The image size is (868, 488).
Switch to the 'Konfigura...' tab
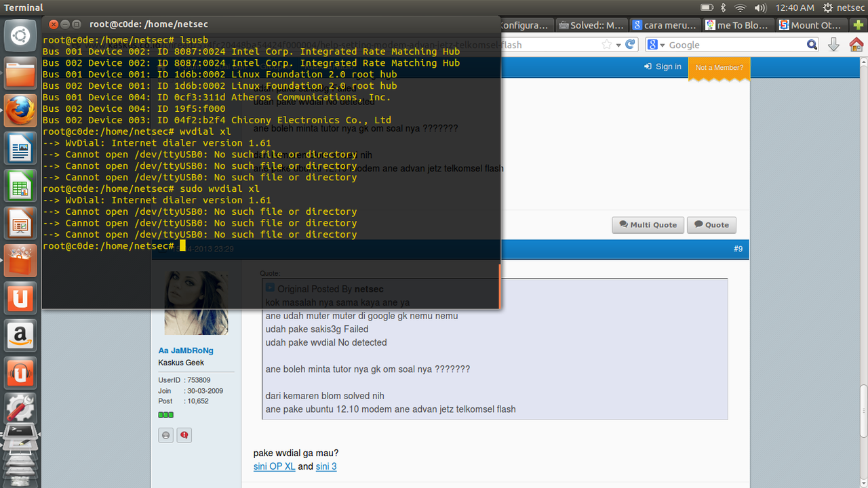coord(526,25)
